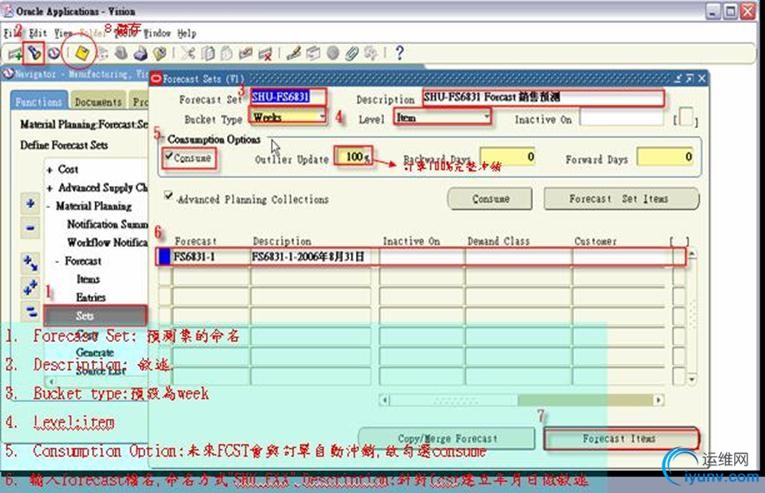The height and width of the screenshot is (493, 765).
Task: Click the Folder Tools toolbar icon
Action: pyautogui.click(x=371, y=53)
